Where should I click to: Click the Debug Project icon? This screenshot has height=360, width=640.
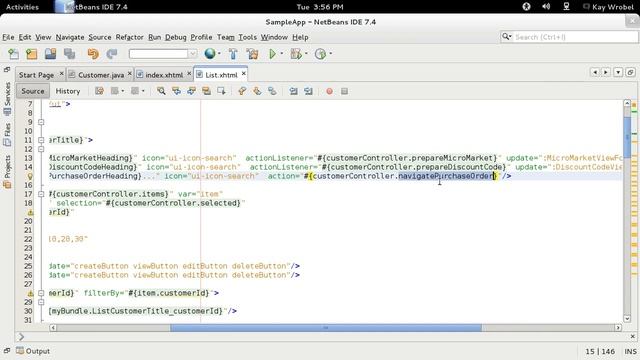[296, 54]
